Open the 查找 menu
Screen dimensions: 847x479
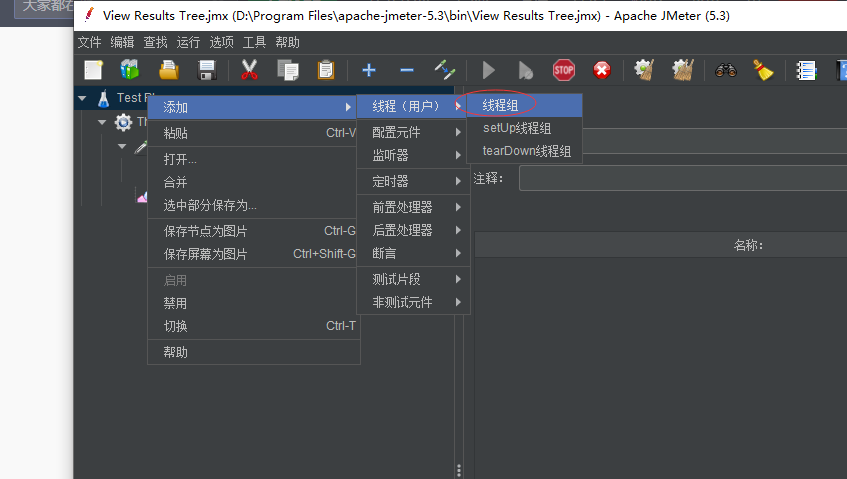pos(155,42)
